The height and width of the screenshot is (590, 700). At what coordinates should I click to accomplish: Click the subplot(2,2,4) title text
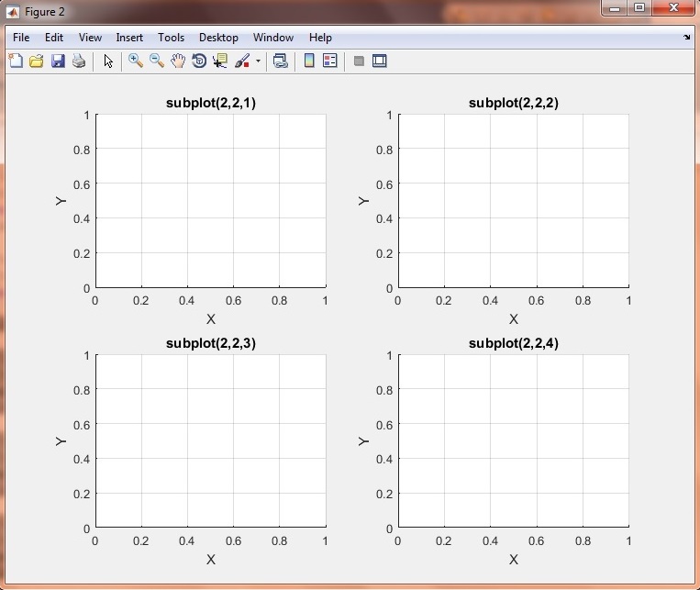(x=514, y=343)
